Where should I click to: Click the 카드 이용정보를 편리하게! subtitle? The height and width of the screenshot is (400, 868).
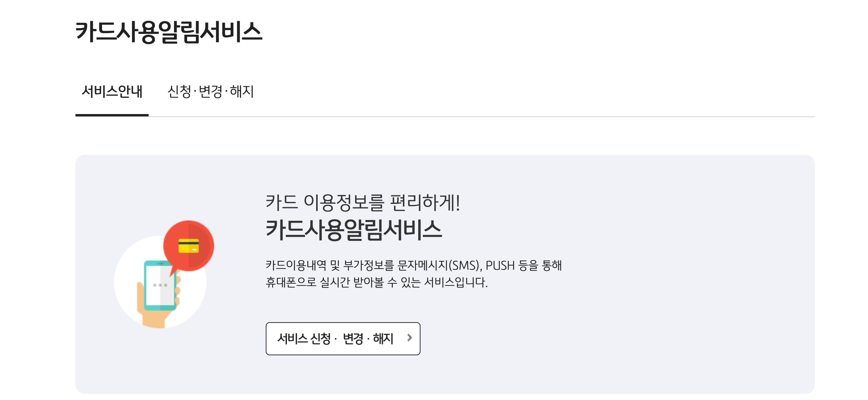point(363,202)
